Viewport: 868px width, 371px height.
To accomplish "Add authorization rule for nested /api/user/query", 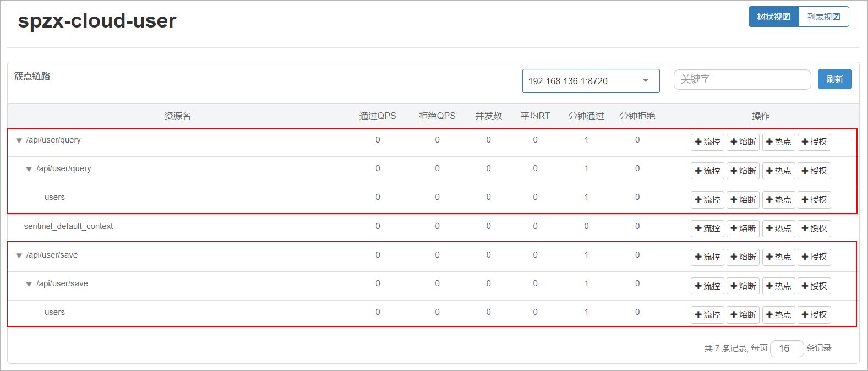I will [x=814, y=171].
